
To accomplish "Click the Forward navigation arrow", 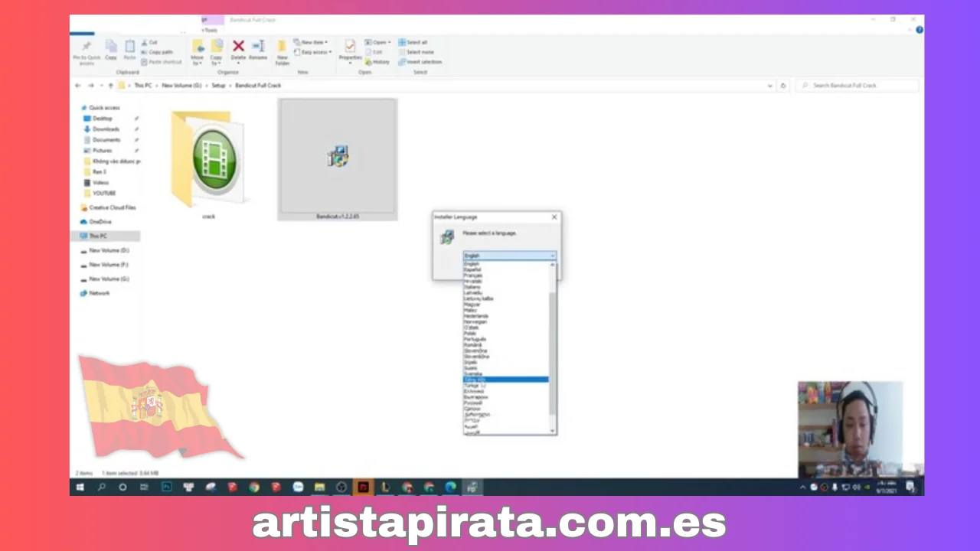I will (x=90, y=86).
